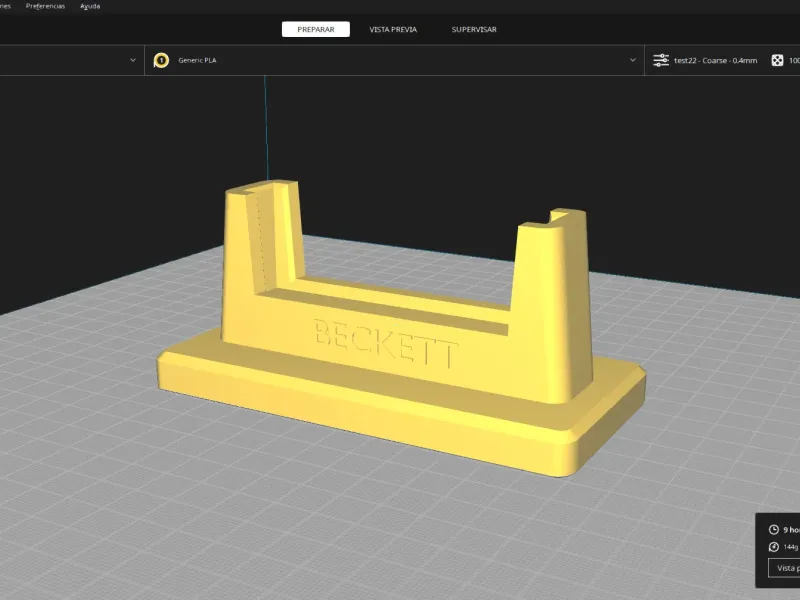Open print settings sliders icon
The width and height of the screenshot is (800, 600).
pyautogui.click(x=661, y=60)
